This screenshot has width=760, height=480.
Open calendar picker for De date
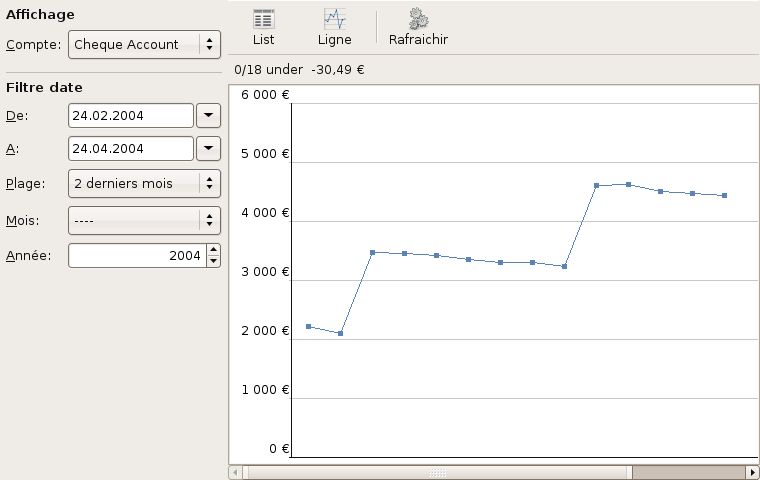[x=208, y=115]
